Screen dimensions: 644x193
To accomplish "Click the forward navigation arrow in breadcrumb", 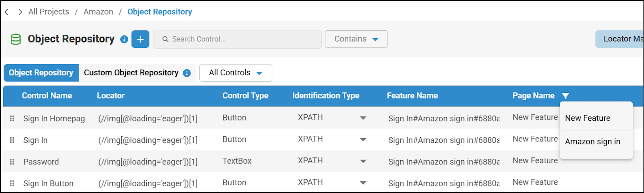I will tap(20, 12).
